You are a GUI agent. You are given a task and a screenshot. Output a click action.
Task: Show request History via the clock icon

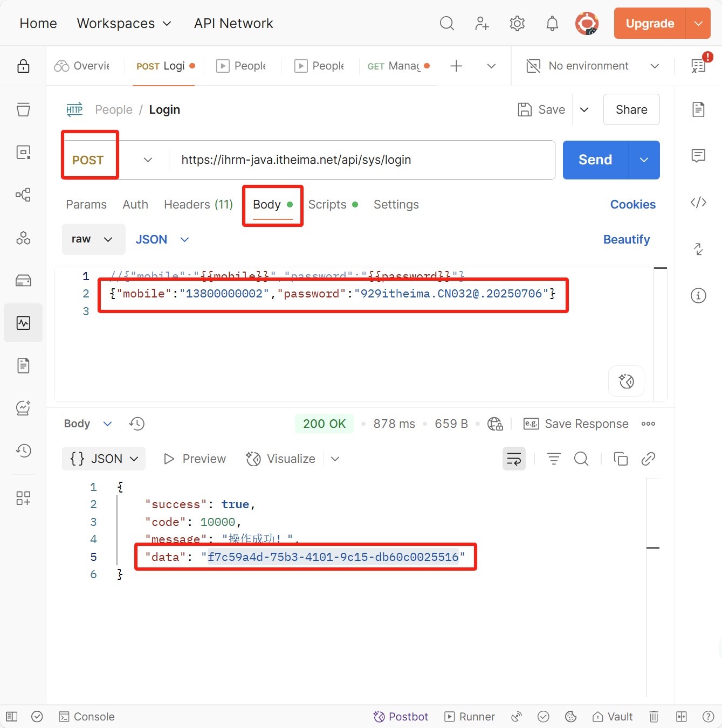point(23,450)
